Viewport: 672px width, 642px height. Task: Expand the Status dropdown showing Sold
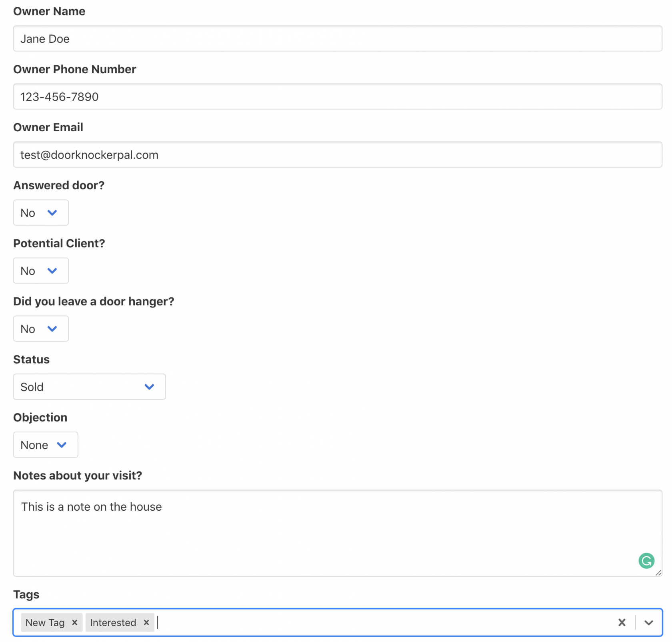tap(89, 387)
